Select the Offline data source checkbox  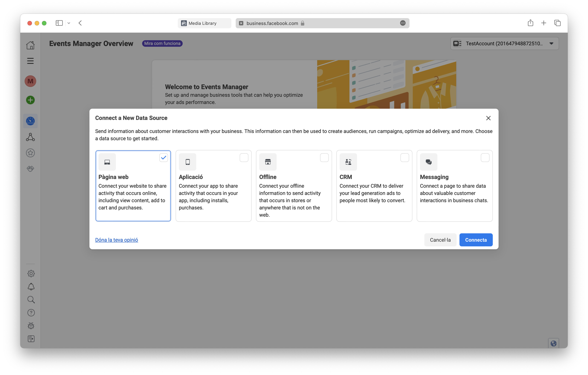pyautogui.click(x=324, y=158)
